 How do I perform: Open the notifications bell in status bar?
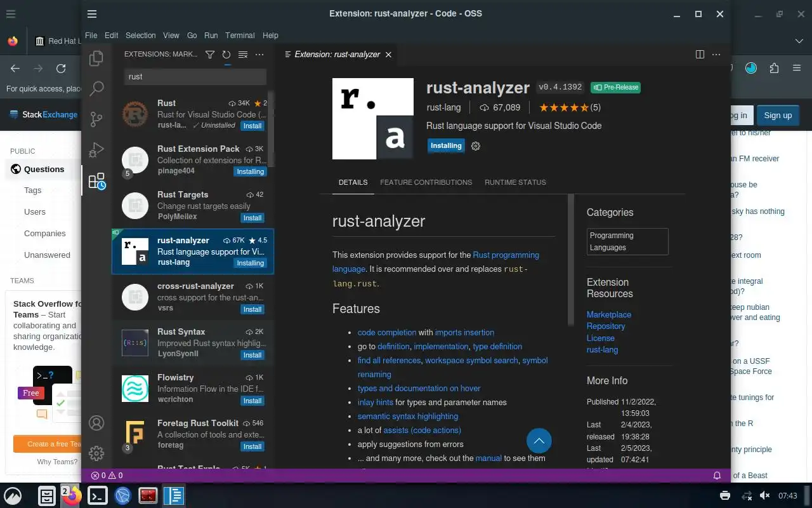pos(717,476)
